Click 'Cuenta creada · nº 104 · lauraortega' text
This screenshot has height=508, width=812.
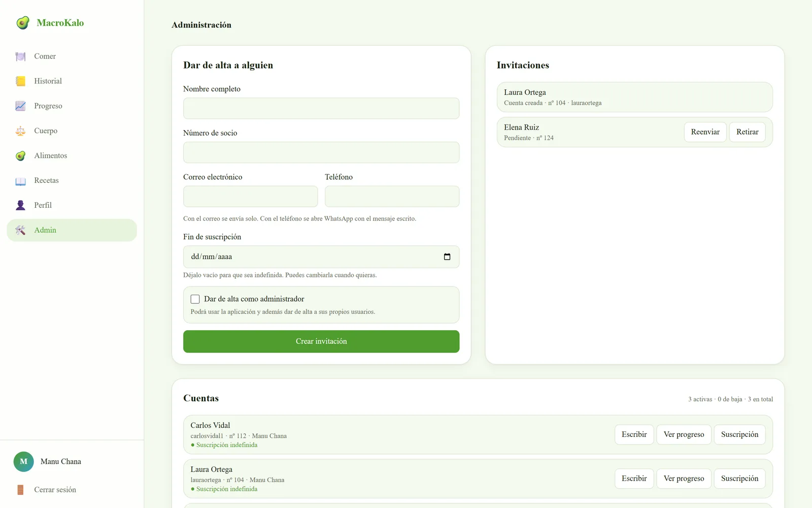click(553, 103)
